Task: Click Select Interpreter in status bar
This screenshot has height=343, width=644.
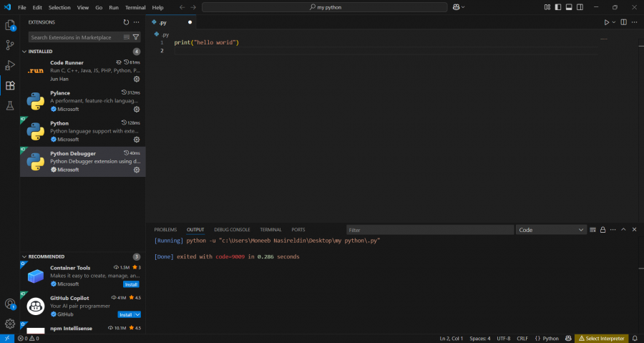Action: tap(602, 338)
